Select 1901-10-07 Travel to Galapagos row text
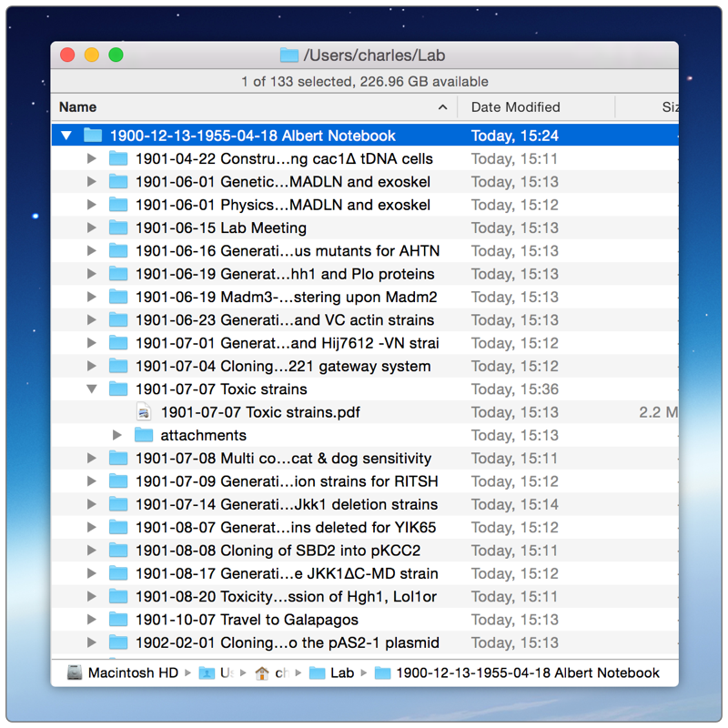The width and height of the screenshot is (728, 728). (247, 620)
